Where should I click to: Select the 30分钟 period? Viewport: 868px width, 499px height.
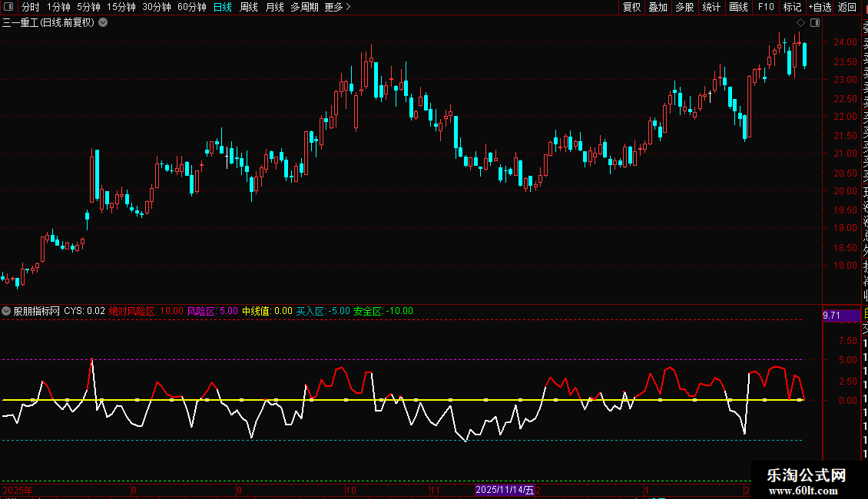(x=157, y=7)
